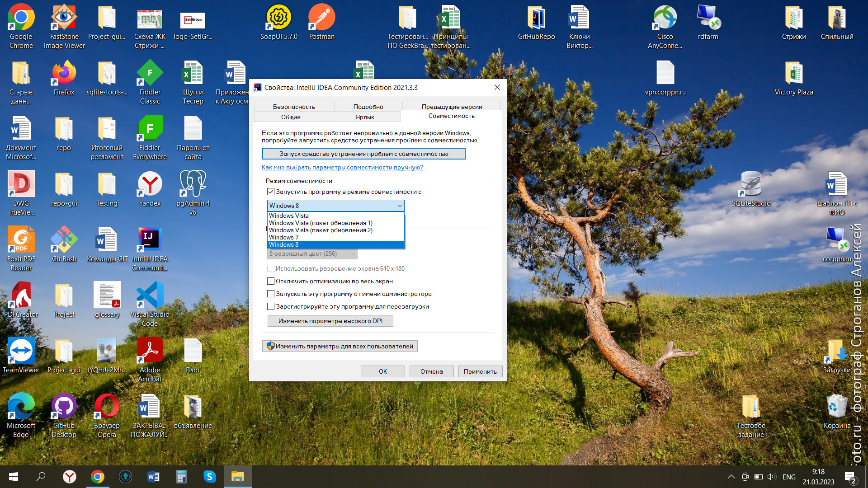The height and width of the screenshot is (488, 868).
Task: Open the Загрузки downloads folder icon
Action: [837, 356]
